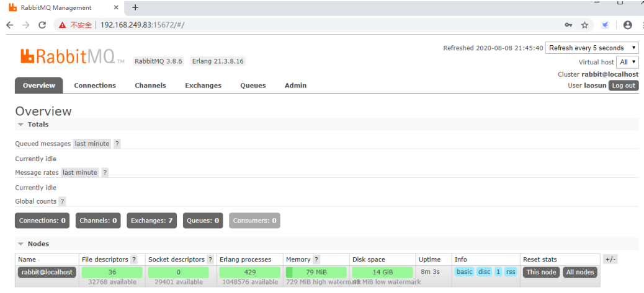Open help for Global counts
Image resolution: width=644 pixels, height=293 pixels.
pos(62,201)
